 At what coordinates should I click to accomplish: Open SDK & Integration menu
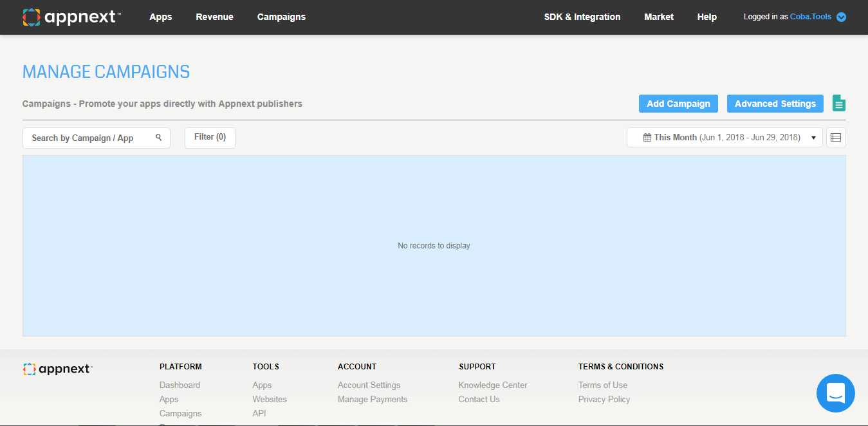click(x=582, y=17)
